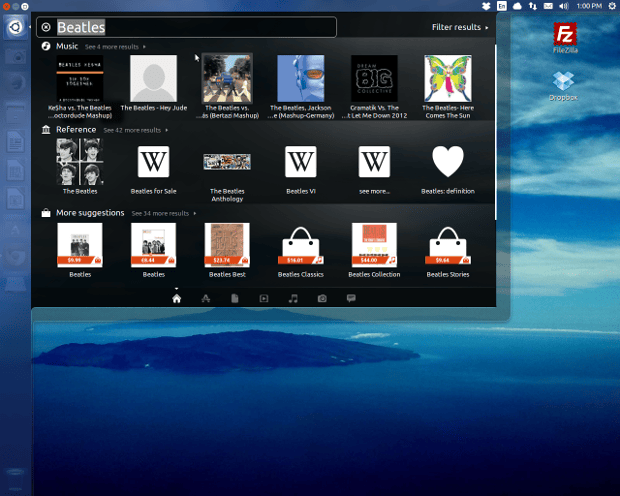Open the Social messages lens
This screenshot has height=496, width=620.
coord(351,298)
